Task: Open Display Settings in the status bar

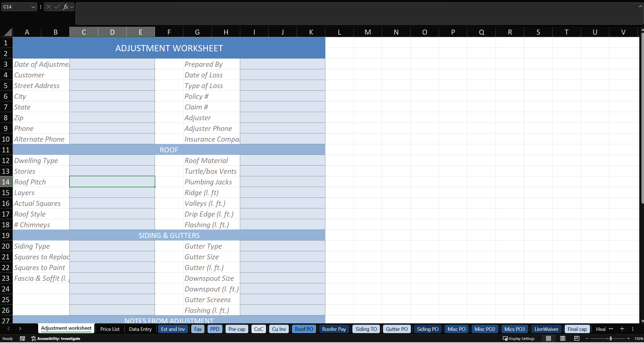Action: click(x=519, y=338)
